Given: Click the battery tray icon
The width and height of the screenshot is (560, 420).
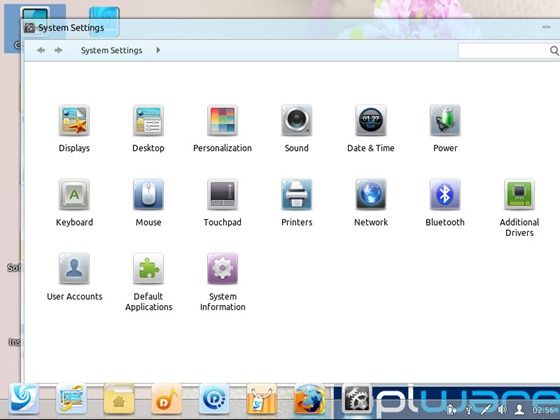Looking at the screenshot, I should [x=452, y=409].
